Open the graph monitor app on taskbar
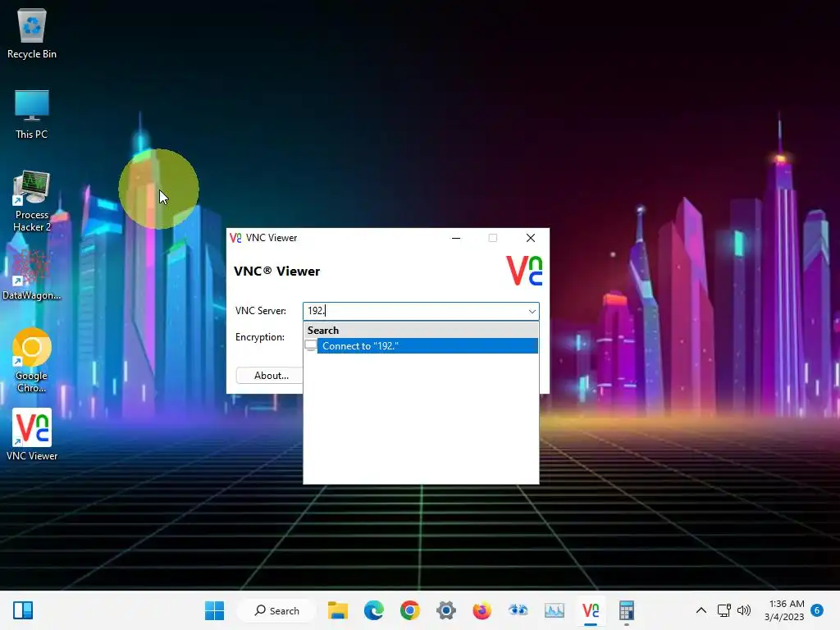This screenshot has height=630, width=840. tap(554, 610)
